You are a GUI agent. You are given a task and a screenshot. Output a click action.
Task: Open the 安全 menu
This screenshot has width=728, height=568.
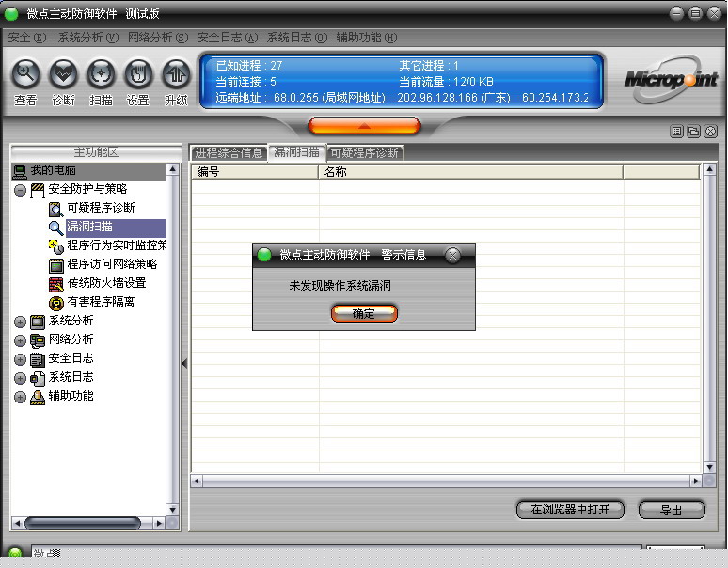point(27,38)
